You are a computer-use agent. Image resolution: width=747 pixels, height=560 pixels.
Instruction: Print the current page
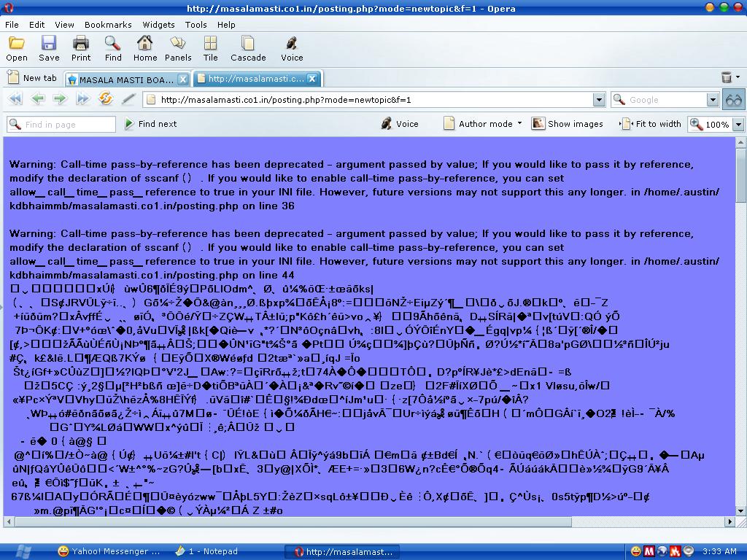coord(81,49)
